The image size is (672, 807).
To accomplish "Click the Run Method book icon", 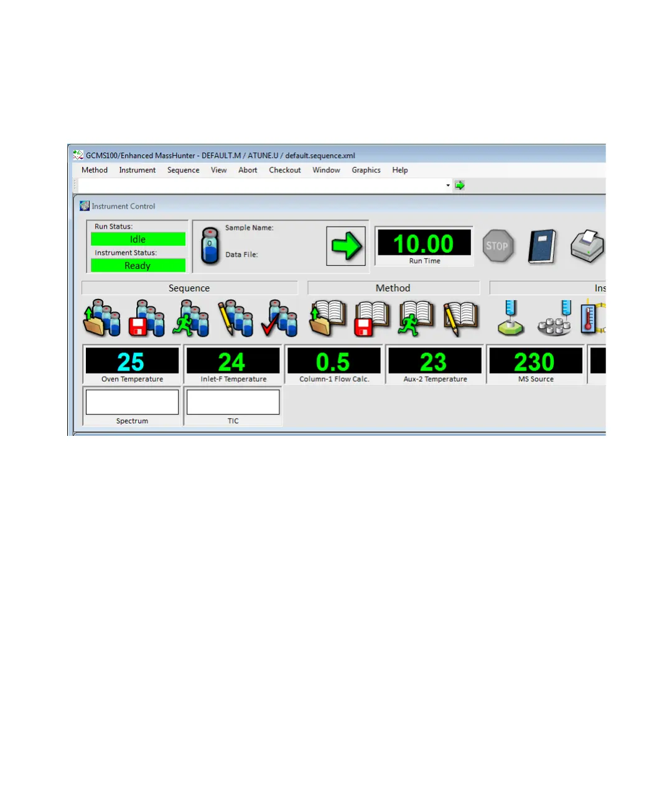I will tap(416, 318).
